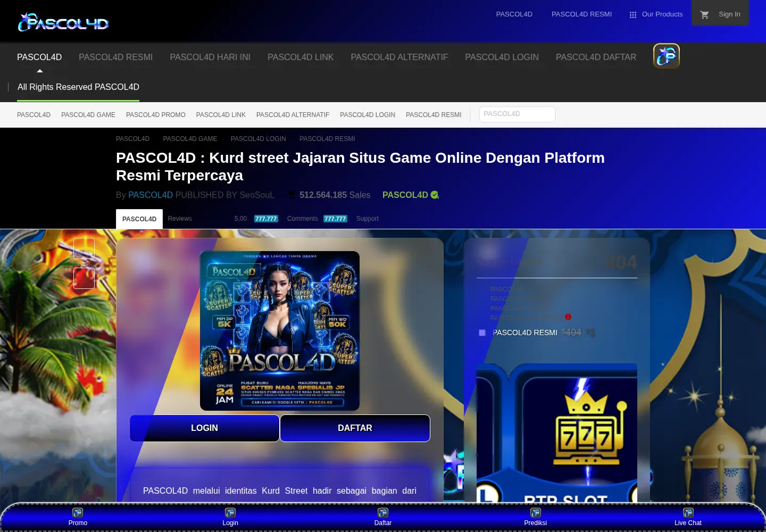Click the PASCOL4D author link after 'By'
Screen dimensions: 766x532
tap(151, 195)
